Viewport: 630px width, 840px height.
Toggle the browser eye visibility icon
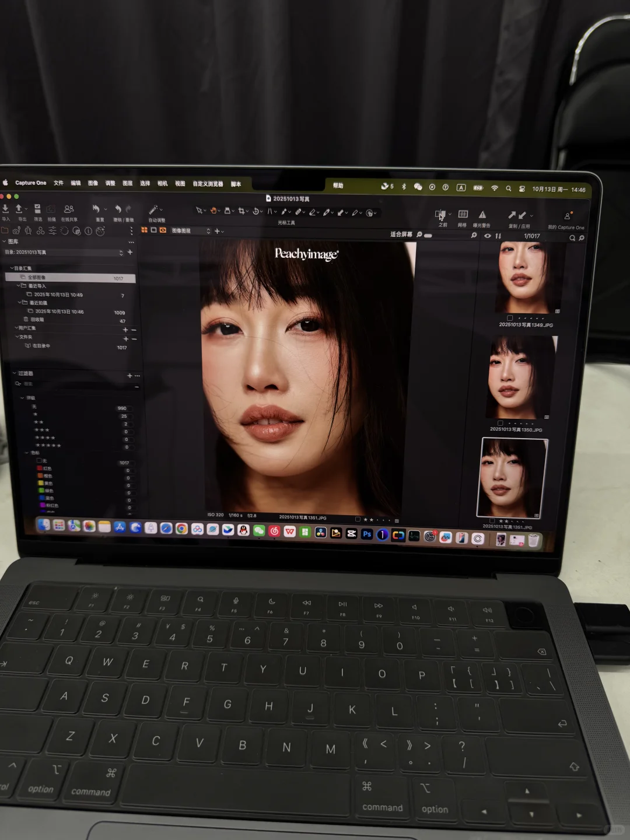coord(488,236)
